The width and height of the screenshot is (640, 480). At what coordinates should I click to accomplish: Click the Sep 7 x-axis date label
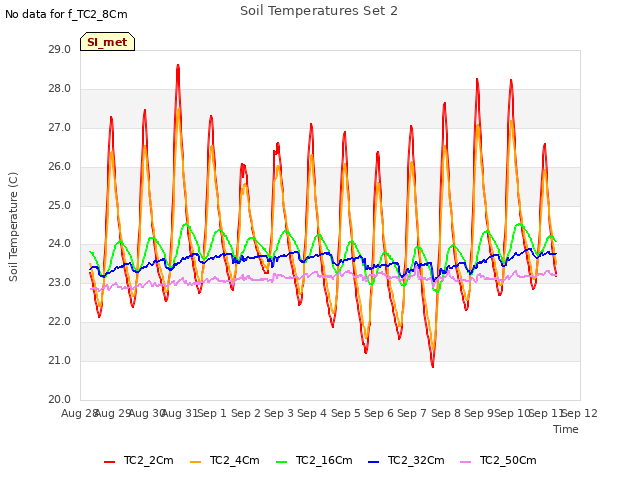tap(412, 413)
